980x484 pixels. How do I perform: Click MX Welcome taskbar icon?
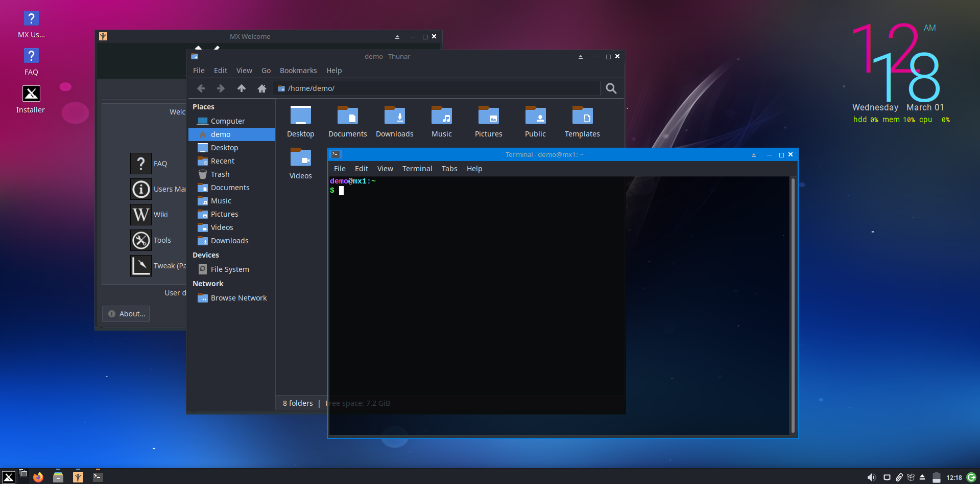78,477
